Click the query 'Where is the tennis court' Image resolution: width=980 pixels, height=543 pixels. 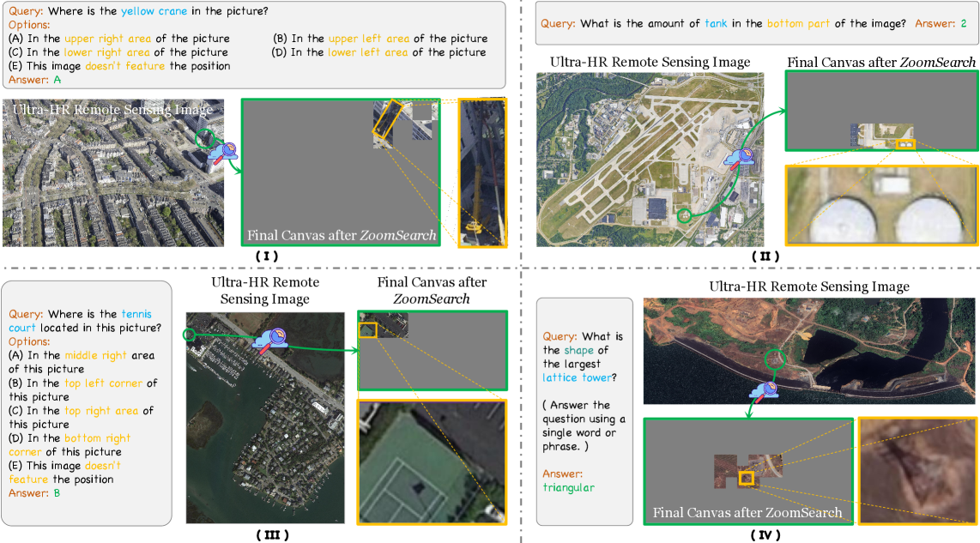(85, 321)
